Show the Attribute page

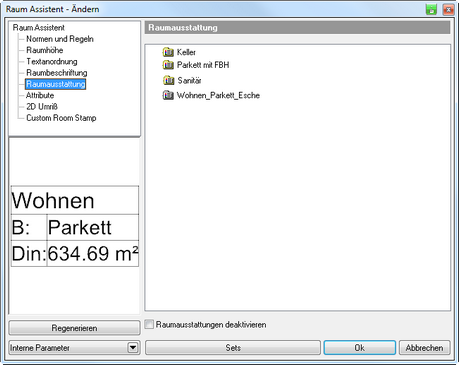(40, 95)
